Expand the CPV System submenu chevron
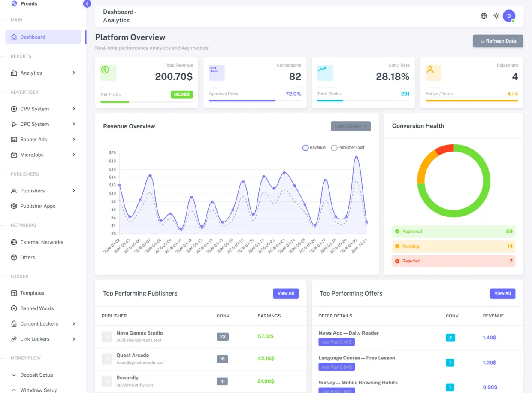The height and width of the screenshot is (393, 532). tap(74, 109)
